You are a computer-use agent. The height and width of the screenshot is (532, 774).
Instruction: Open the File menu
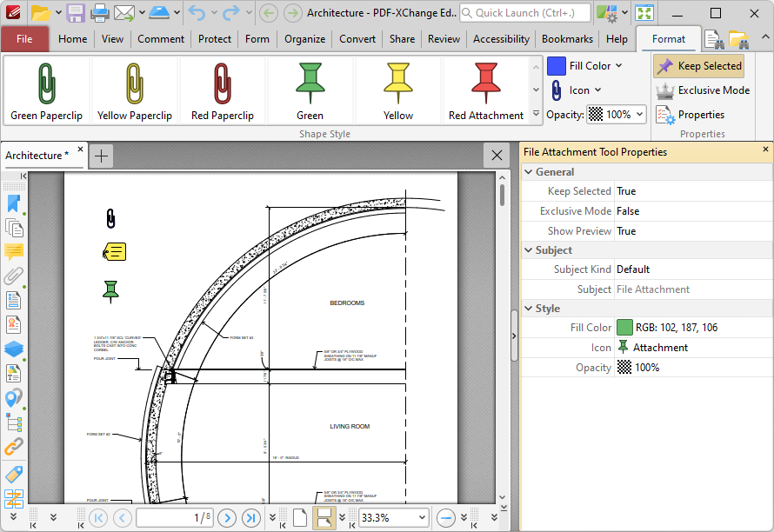[24, 39]
